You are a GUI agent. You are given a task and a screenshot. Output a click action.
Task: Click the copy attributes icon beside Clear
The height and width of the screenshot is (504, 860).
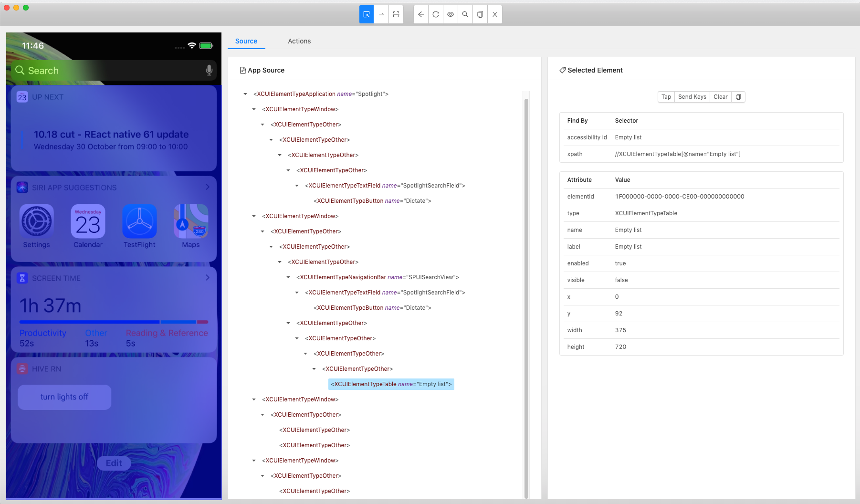point(738,97)
